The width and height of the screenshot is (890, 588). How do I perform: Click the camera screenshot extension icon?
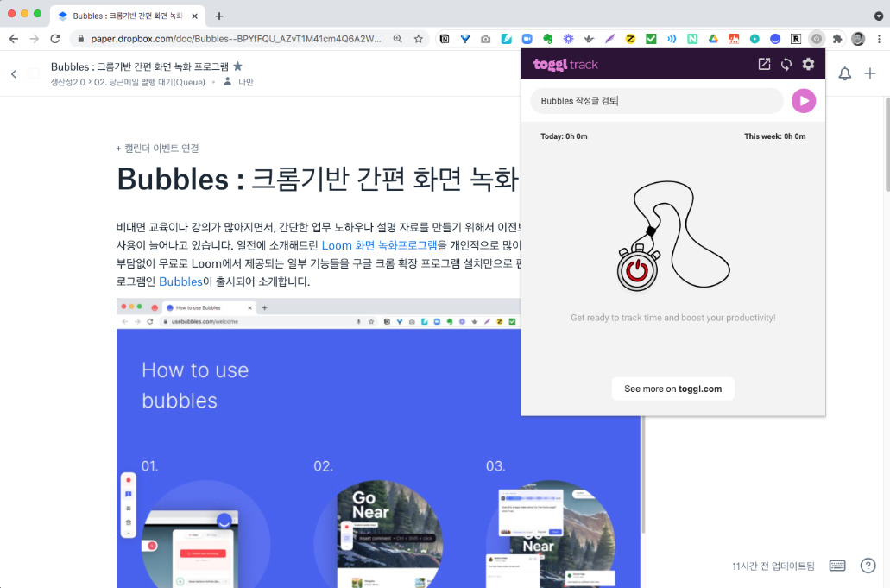tap(485, 39)
